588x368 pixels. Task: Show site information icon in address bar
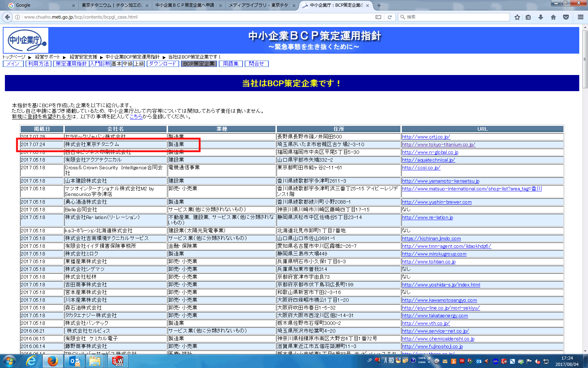click(17, 17)
